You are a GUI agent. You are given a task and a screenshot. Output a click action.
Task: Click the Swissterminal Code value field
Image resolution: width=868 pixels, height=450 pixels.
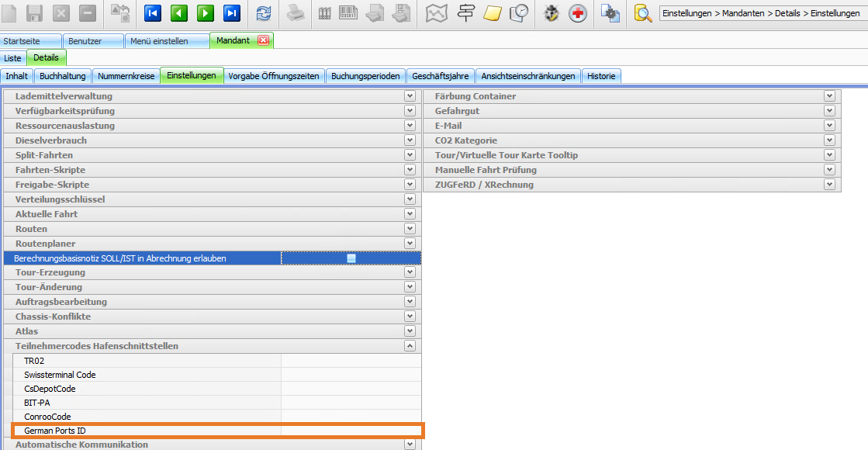(351, 375)
